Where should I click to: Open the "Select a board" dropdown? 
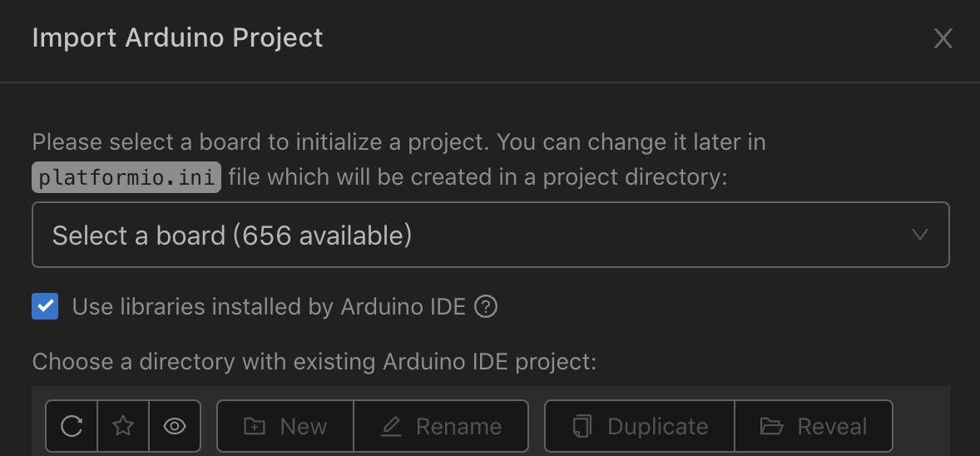pyautogui.click(x=490, y=235)
